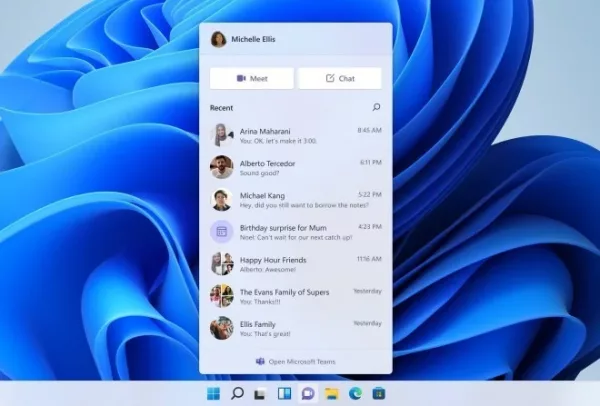
Task: Click the 5:22 PM timestamp
Action: (x=370, y=194)
